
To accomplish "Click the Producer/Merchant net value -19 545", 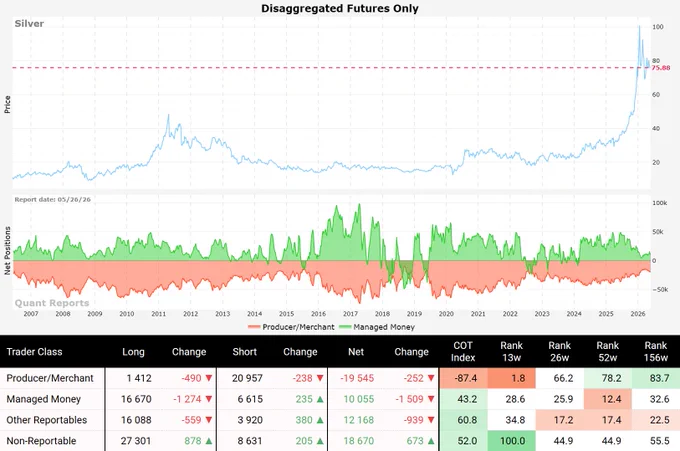I will (x=357, y=378).
